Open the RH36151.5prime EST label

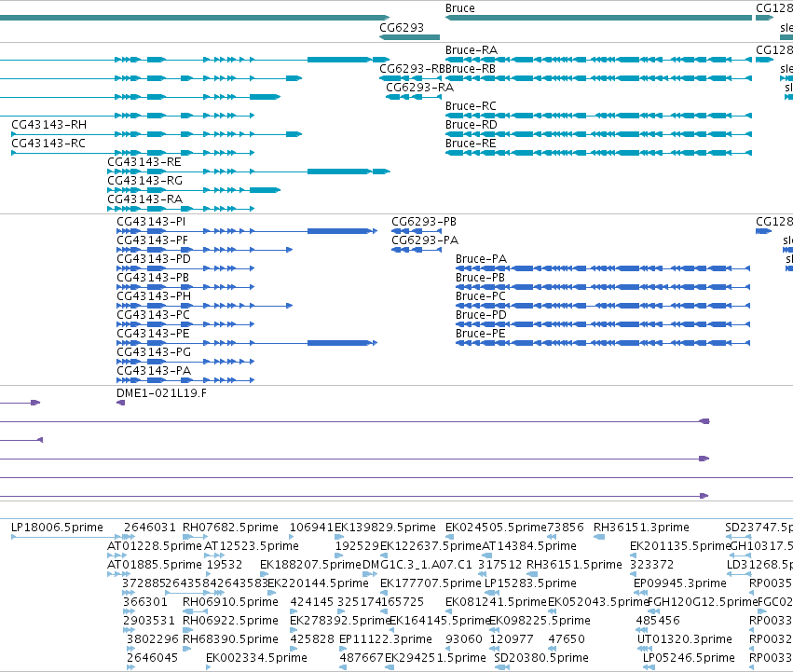click(x=575, y=565)
